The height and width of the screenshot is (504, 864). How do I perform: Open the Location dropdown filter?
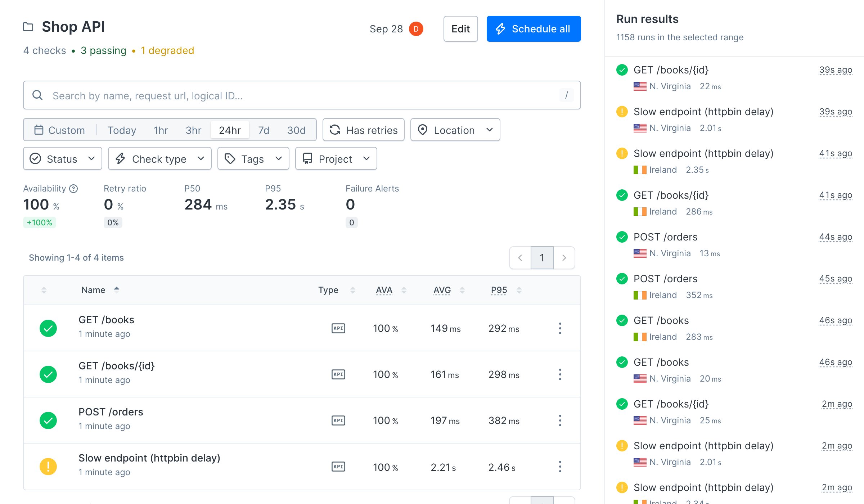coord(455,130)
